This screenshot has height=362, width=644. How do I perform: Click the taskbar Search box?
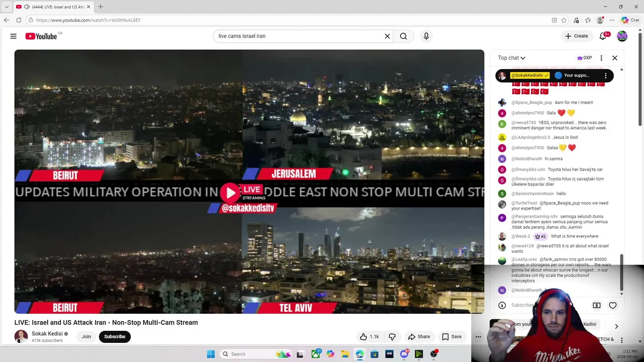coord(256,354)
